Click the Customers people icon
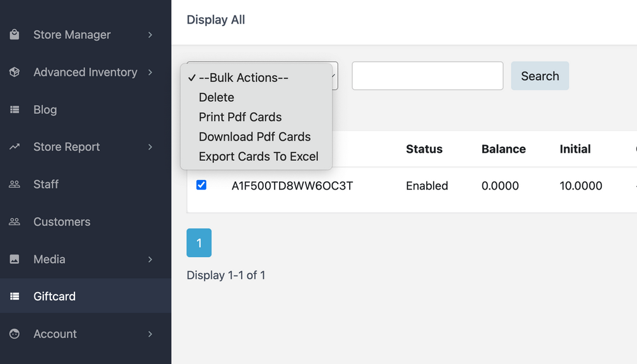 click(15, 222)
